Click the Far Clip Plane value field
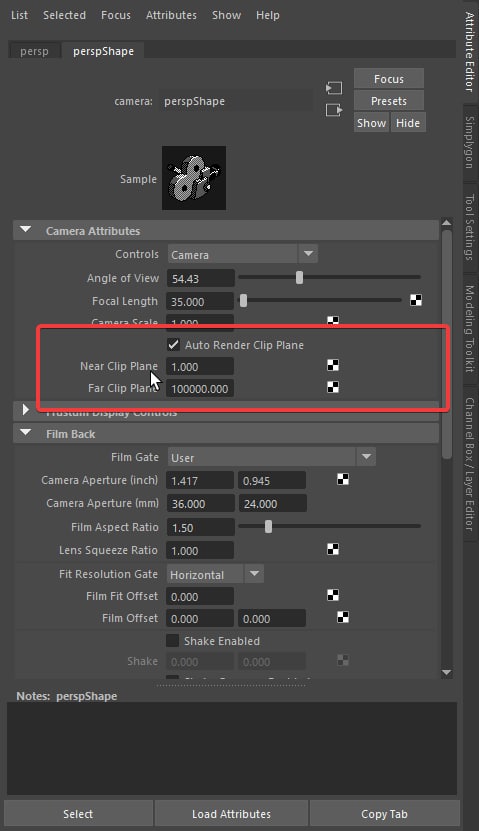The image size is (479, 831). 200,388
